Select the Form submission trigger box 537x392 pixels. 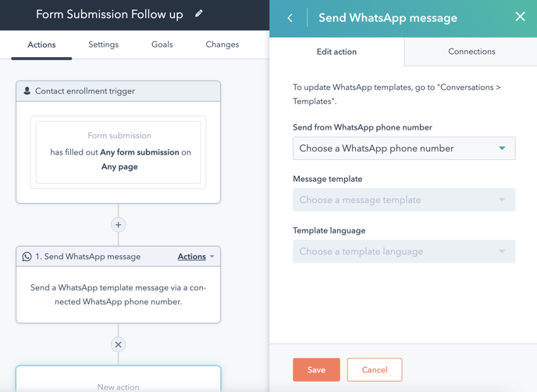tap(118, 152)
